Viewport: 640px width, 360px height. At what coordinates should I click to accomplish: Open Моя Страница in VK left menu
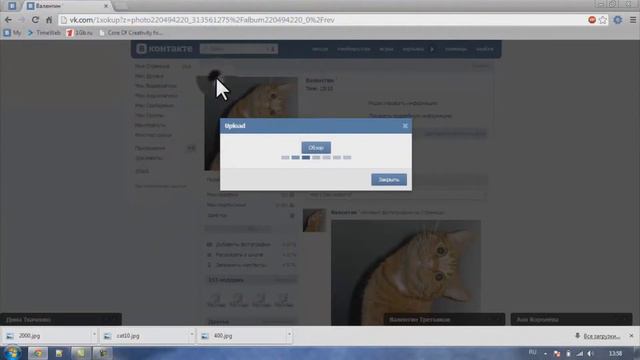tap(152, 66)
